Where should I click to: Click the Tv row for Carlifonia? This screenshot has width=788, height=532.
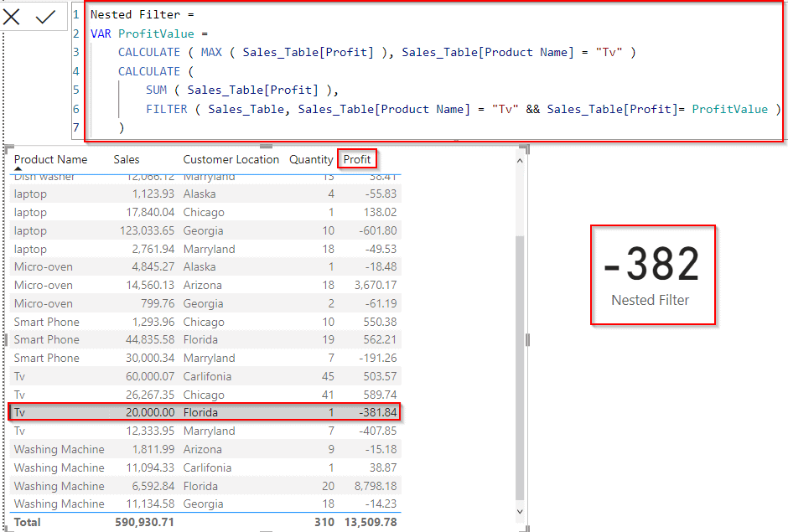[x=205, y=376]
